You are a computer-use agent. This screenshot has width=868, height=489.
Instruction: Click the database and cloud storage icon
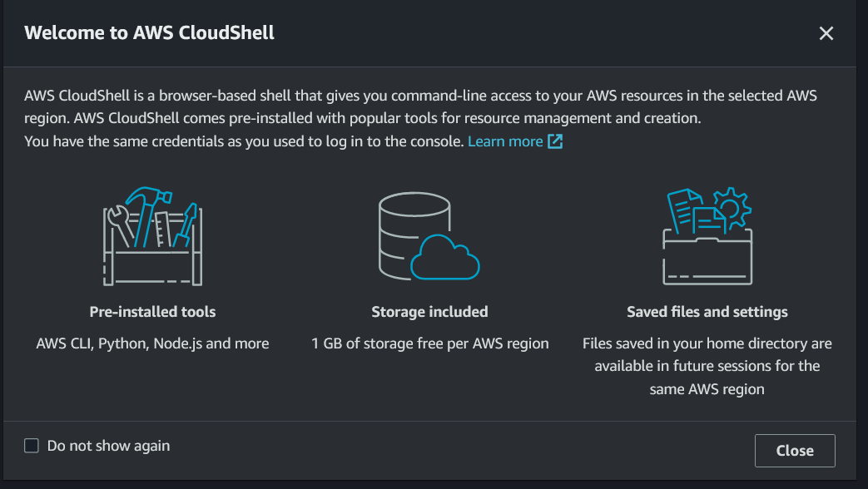coord(429,236)
